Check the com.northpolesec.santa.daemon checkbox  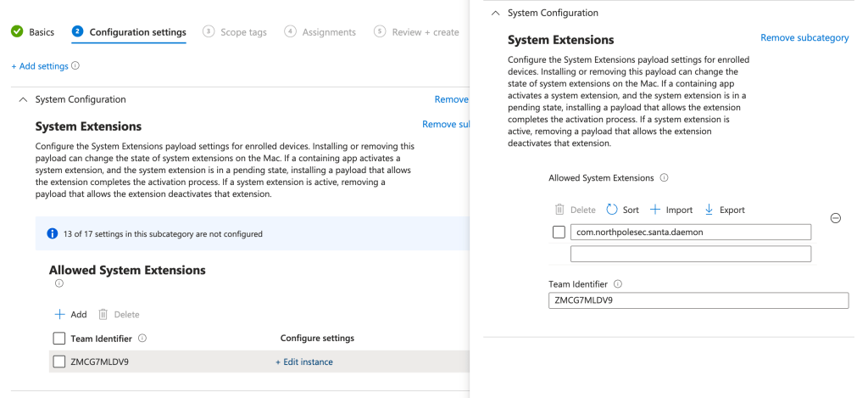(559, 232)
